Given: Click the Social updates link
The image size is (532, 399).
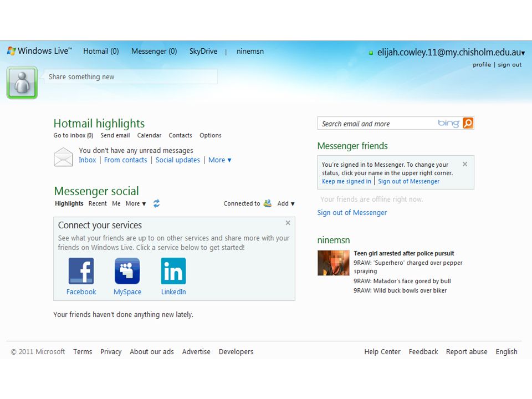Looking at the screenshot, I should [x=178, y=160].
